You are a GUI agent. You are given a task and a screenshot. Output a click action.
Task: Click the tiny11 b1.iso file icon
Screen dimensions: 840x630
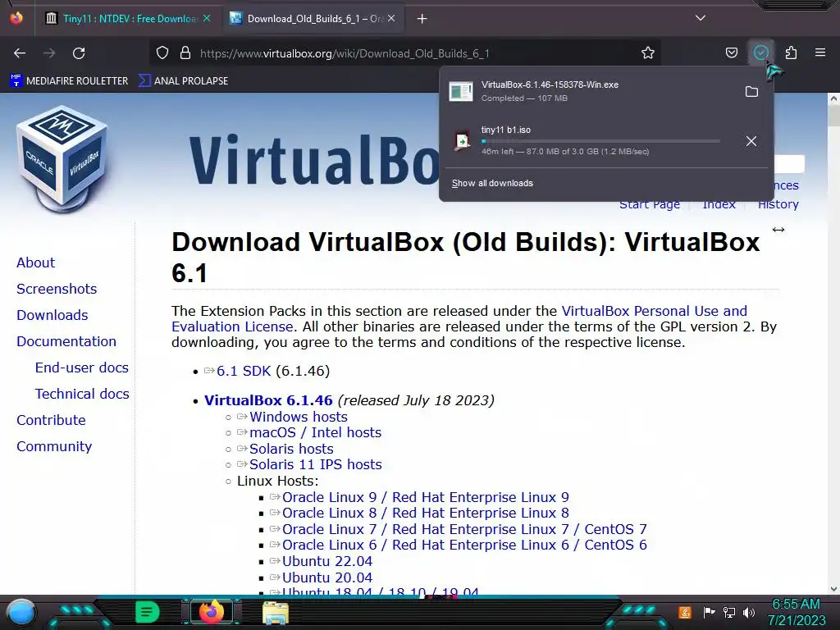tap(462, 141)
